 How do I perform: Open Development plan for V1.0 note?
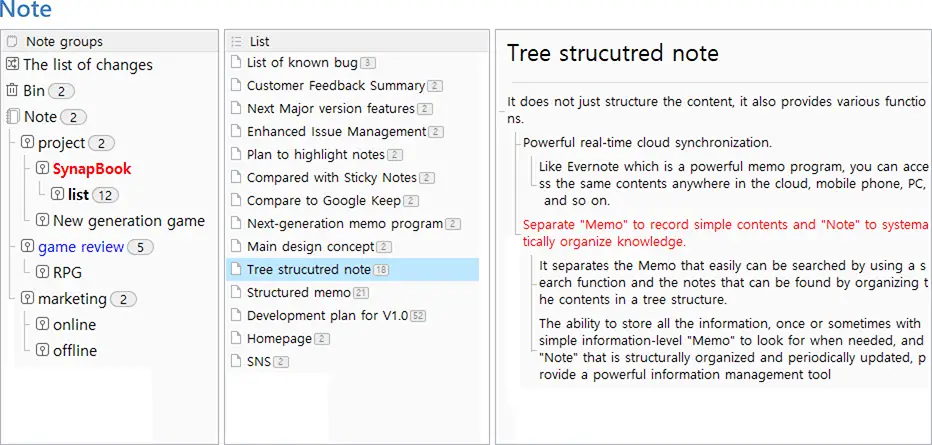[x=328, y=315]
